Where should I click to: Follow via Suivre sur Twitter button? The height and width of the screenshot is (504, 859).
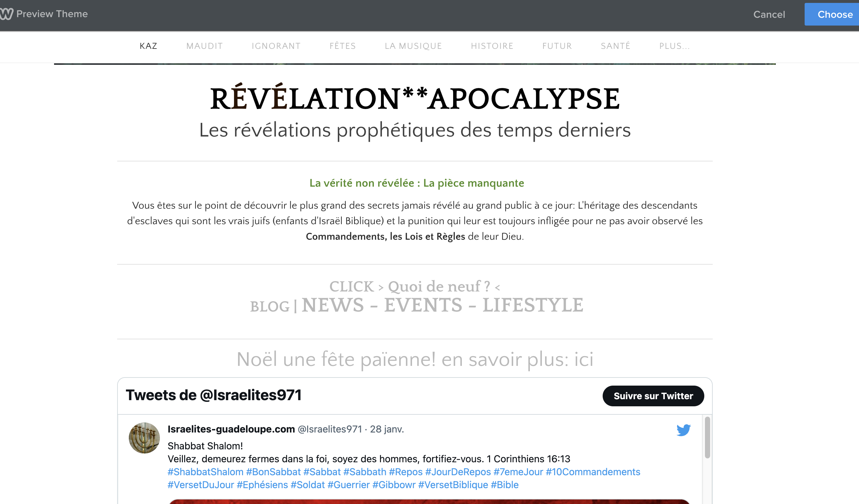pyautogui.click(x=653, y=396)
